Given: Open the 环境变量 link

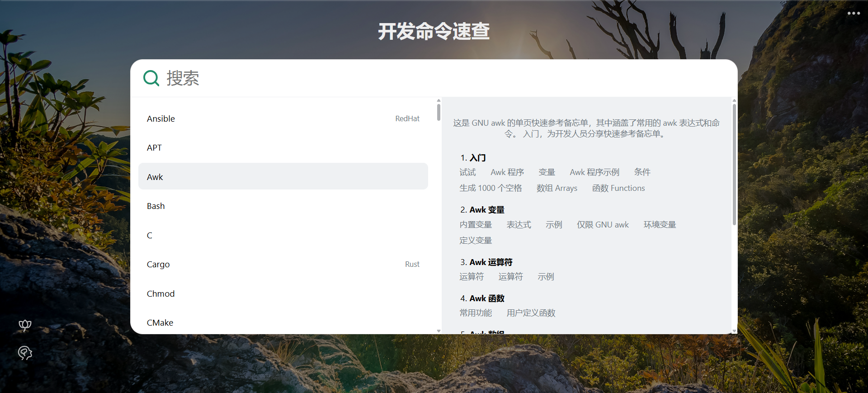Looking at the screenshot, I should [660, 225].
